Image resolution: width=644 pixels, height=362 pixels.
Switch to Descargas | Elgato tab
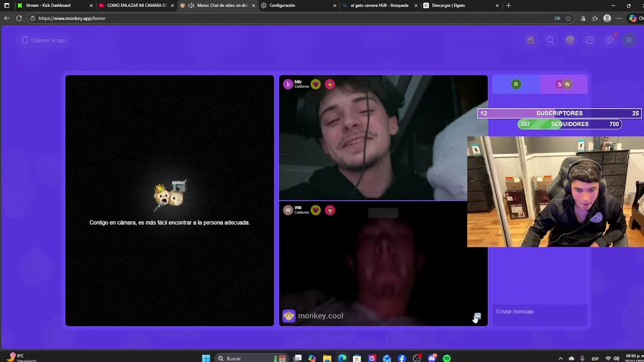[460, 6]
